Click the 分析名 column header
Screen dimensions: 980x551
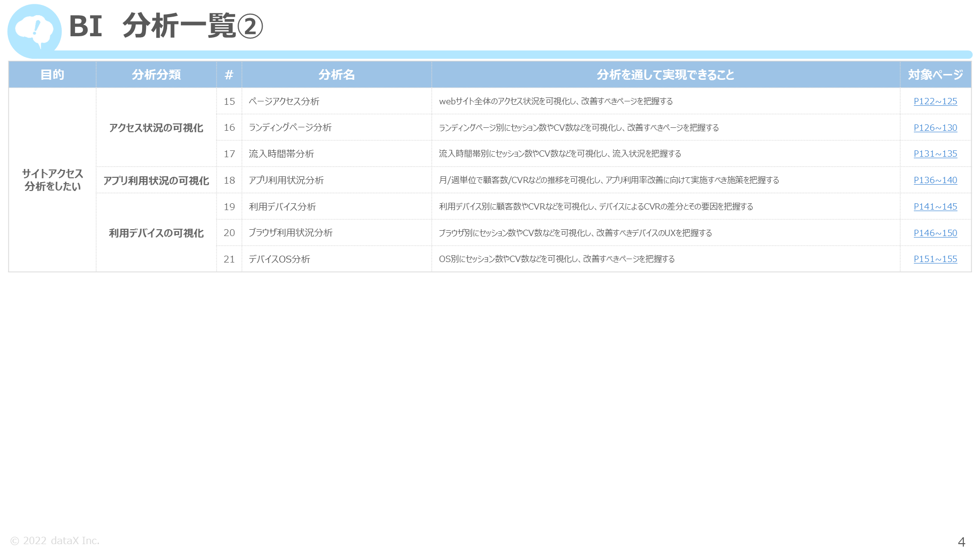337,74
